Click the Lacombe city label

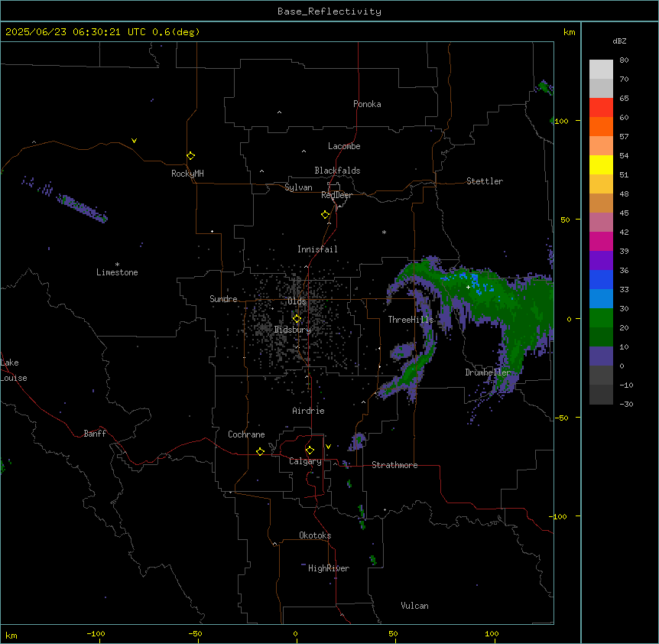pos(344,146)
